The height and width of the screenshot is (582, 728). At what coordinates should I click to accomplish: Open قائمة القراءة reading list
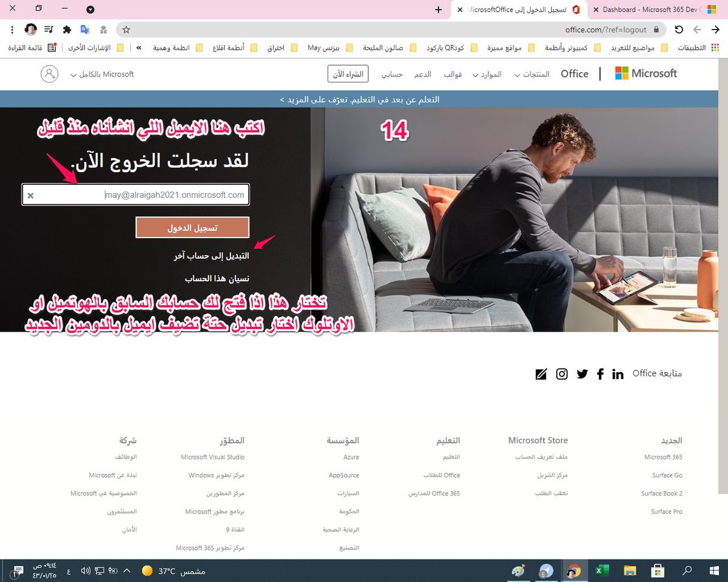click(x=32, y=47)
